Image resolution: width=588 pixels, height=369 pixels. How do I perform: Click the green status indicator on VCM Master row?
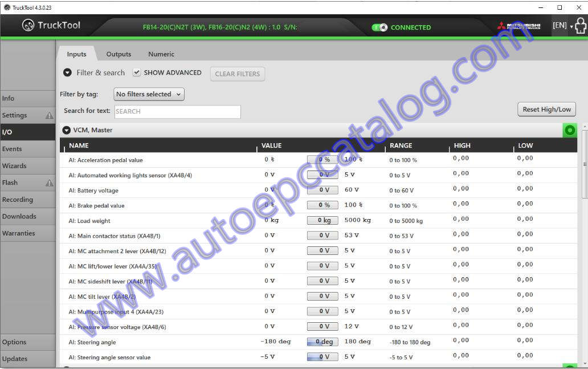(569, 130)
